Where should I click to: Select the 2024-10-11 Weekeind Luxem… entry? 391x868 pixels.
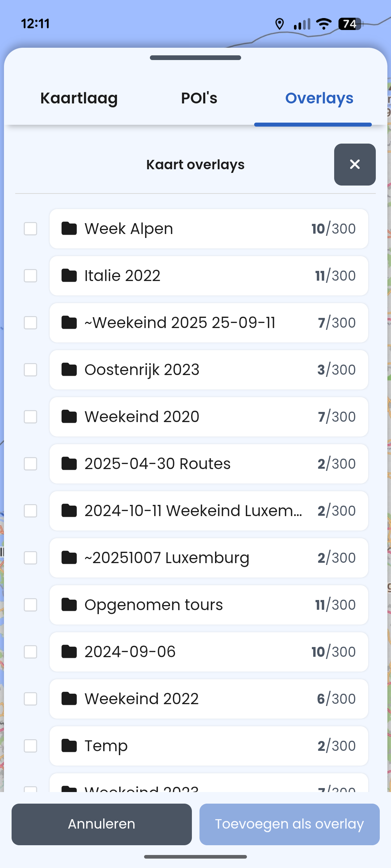[209, 511]
